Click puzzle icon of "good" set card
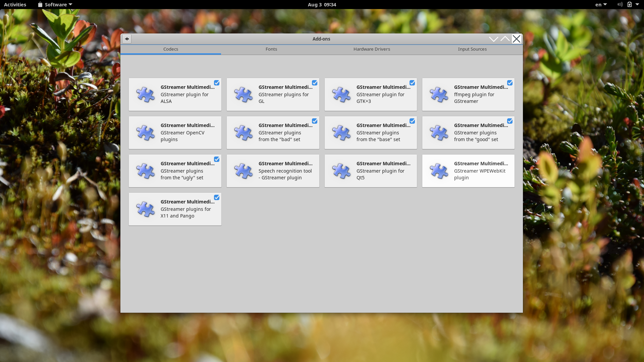The image size is (644, 362). point(439,133)
